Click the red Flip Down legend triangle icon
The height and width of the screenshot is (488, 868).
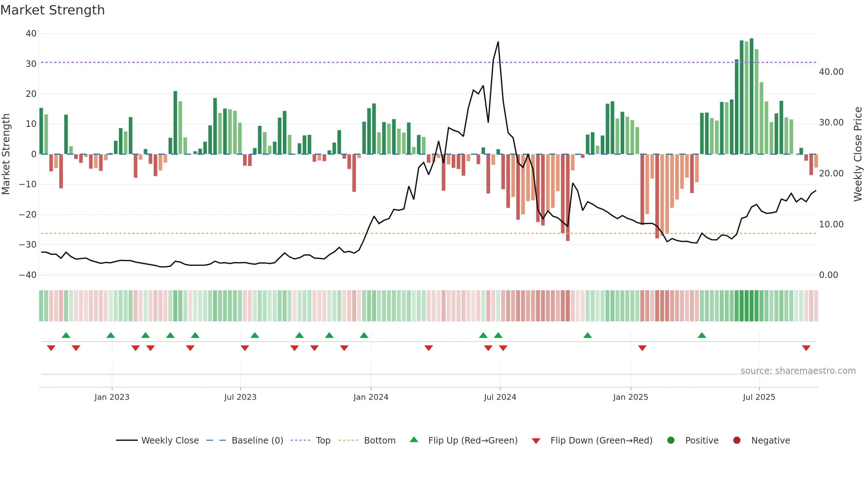click(536, 441)
